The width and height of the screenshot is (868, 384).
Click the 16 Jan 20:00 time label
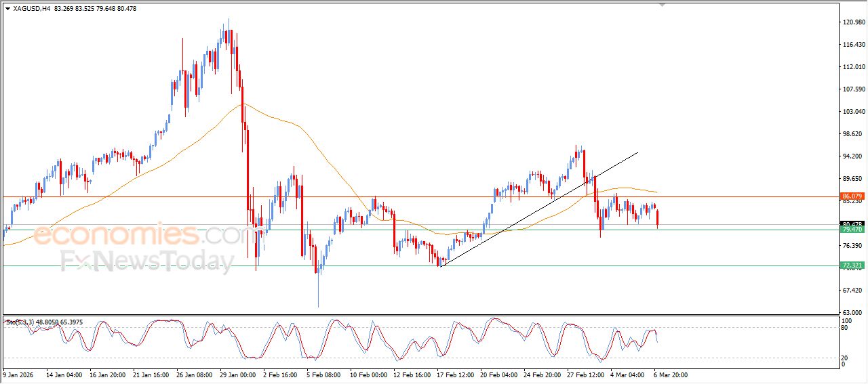pos(106,374)
